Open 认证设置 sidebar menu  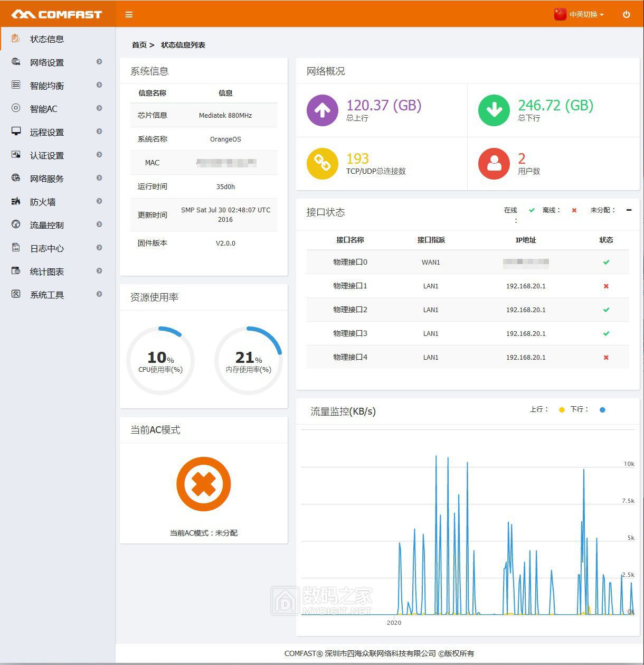[x=58, y=155]
